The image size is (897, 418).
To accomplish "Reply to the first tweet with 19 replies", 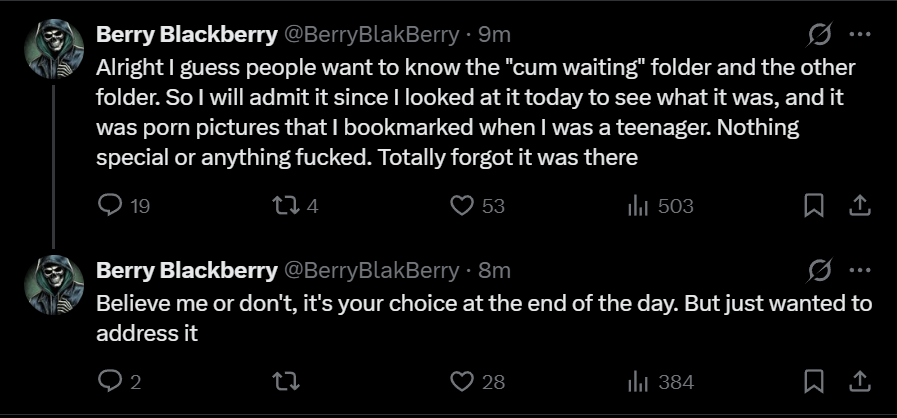I will click(110, 206).
